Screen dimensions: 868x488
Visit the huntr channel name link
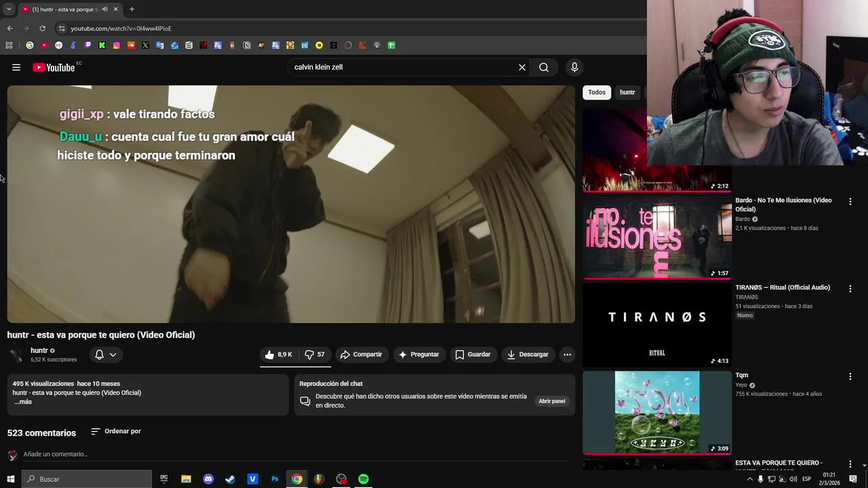pos(39,350)
